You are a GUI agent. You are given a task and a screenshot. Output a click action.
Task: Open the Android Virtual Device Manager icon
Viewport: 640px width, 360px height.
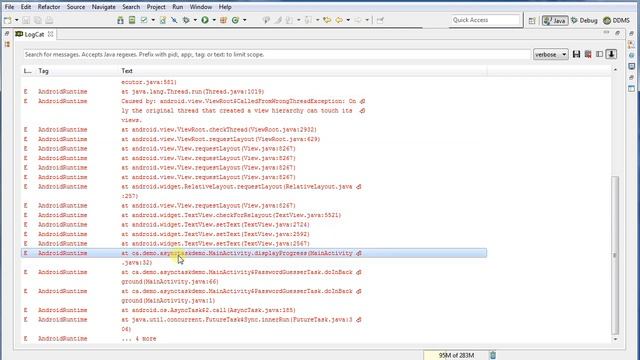(x=132, y=20)
